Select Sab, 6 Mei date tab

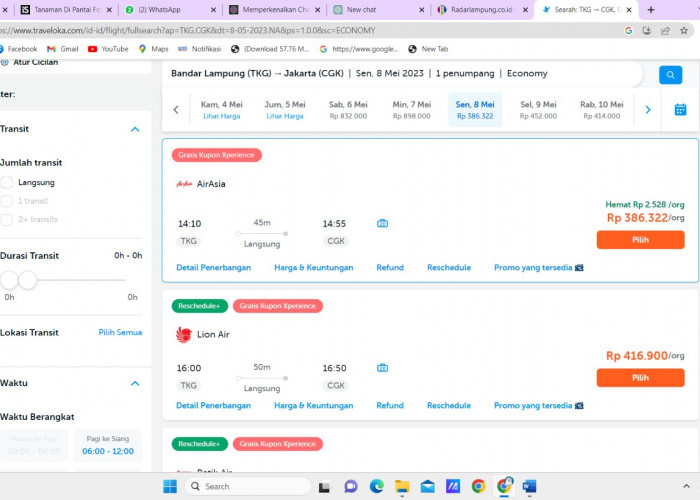click(x=348, y=110)
